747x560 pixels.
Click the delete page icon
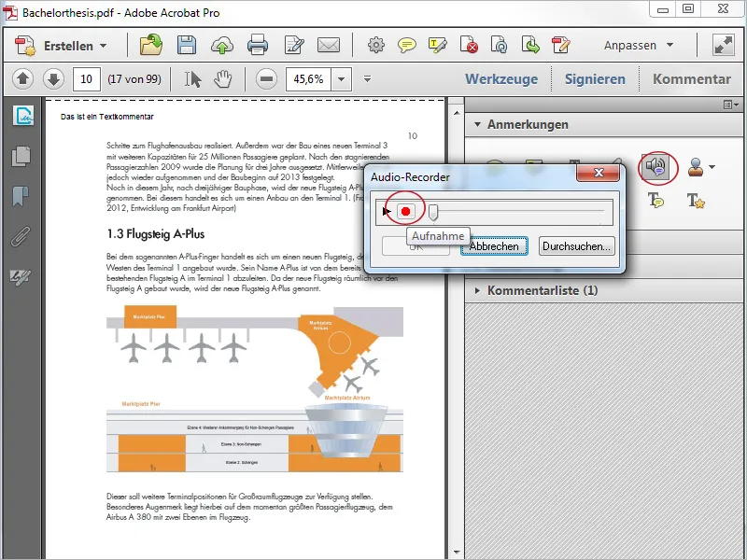click(x=469, y=45)
